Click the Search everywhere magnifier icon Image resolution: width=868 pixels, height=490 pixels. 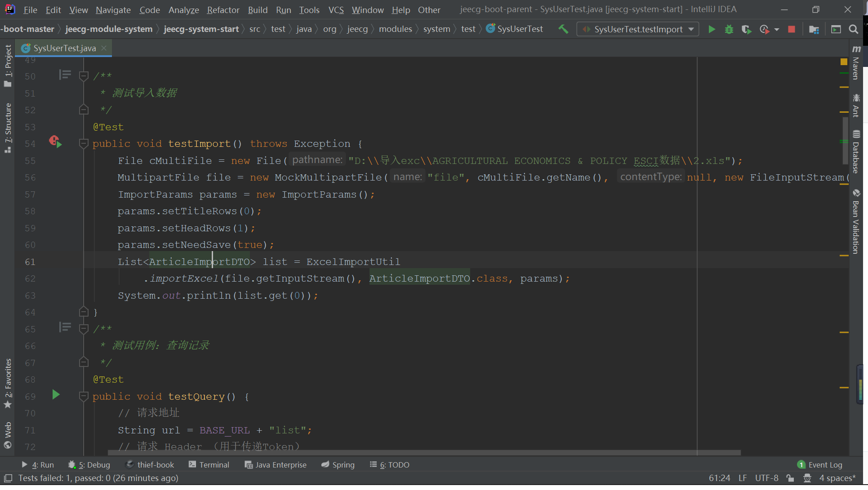point(854,29)
